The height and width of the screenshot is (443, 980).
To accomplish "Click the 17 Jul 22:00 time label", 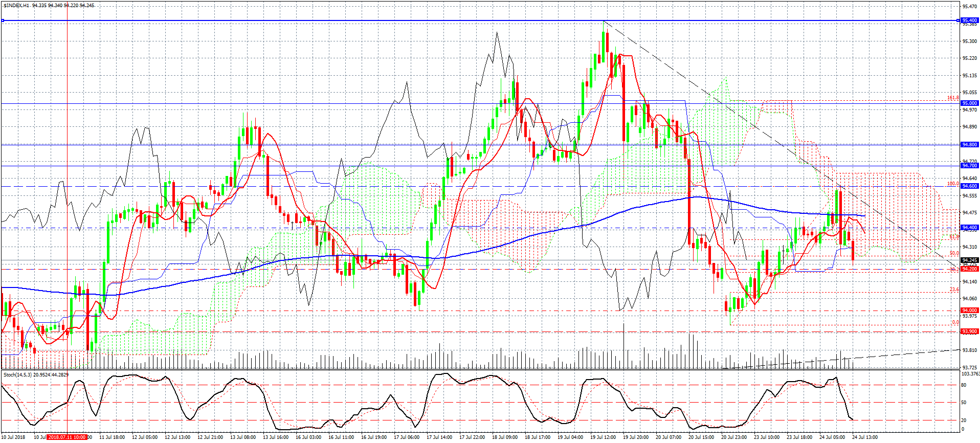I will pyautogui.click(x=472, y=437).
